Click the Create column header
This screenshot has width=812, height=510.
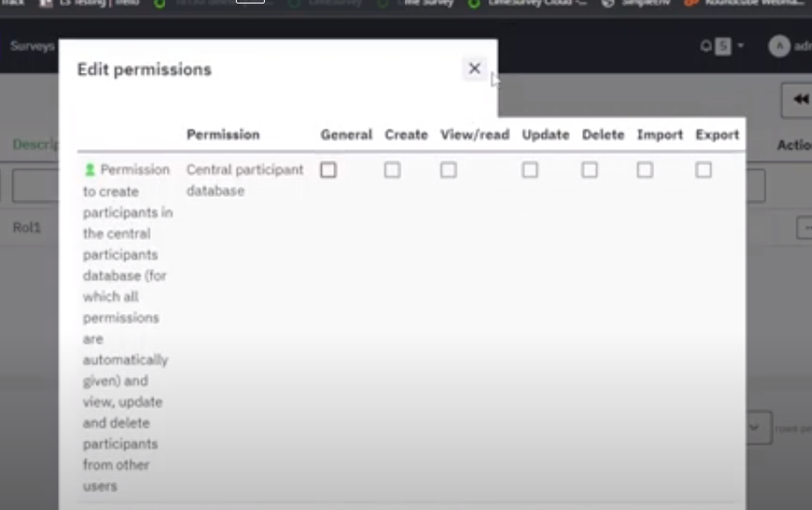[x=406, y=134]
